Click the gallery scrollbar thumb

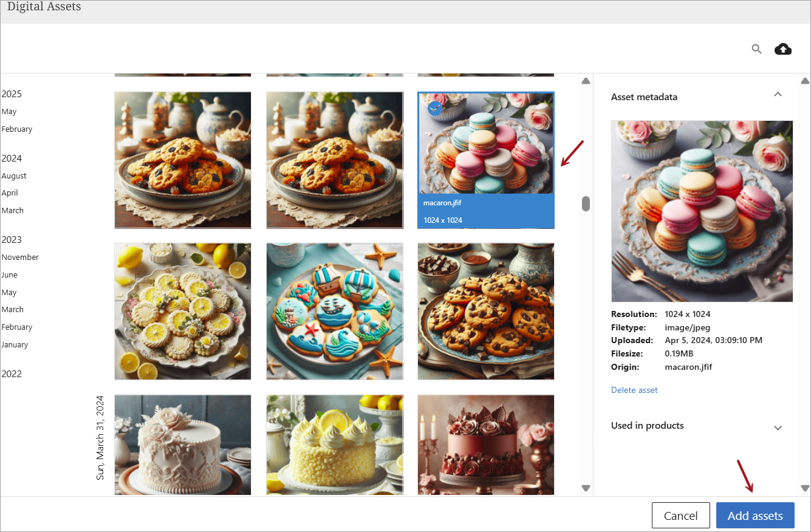click(x=586, y=203)
